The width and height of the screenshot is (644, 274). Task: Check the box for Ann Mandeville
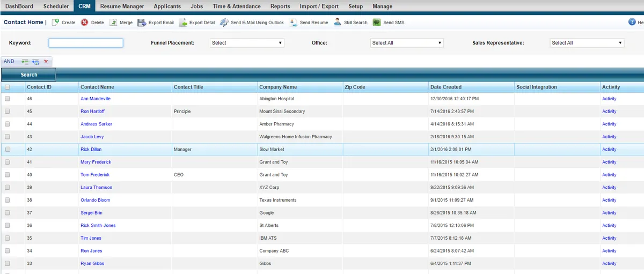tap(8, 99)
